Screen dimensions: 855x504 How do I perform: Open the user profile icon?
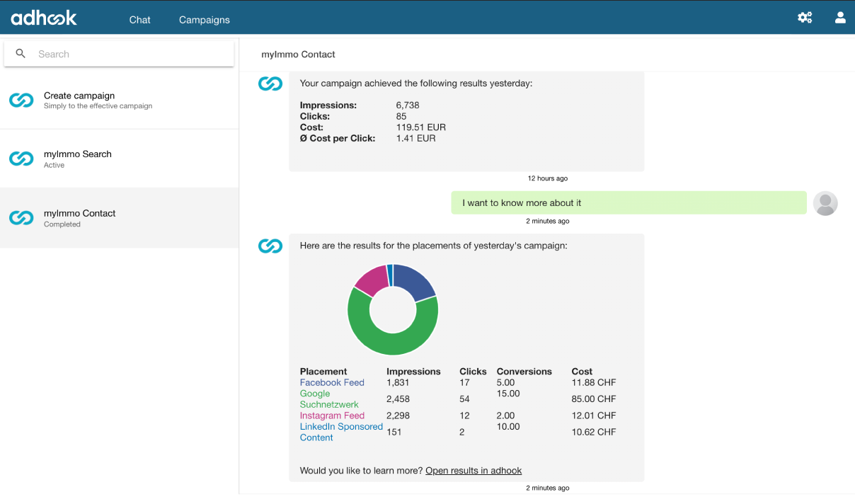[x=840, y=18]
